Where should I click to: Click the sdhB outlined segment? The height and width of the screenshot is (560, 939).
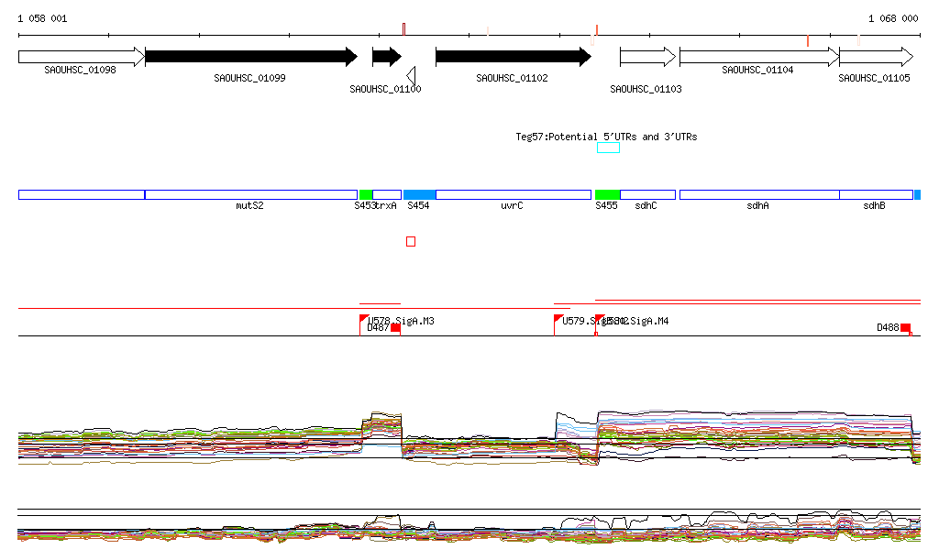(x=876, y=194)
